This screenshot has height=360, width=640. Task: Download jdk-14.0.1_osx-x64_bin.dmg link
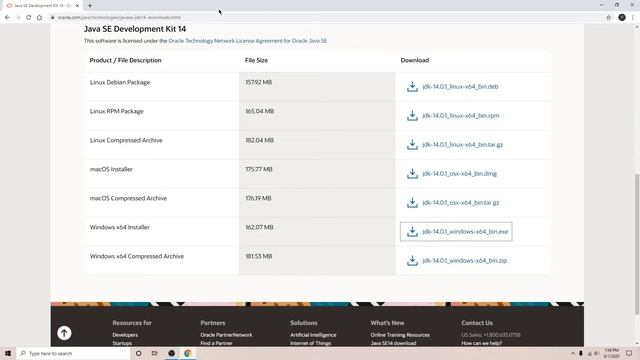(x=460, y=173)
